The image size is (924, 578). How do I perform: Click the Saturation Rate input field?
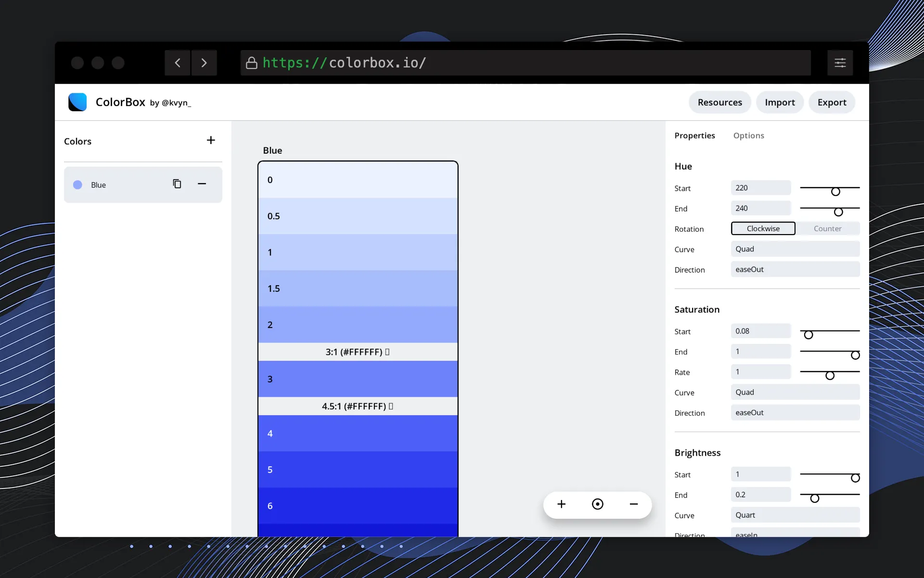(761, 372)
